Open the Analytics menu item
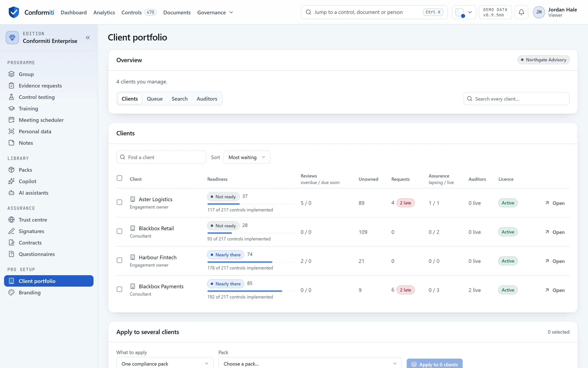 (104, 12)
